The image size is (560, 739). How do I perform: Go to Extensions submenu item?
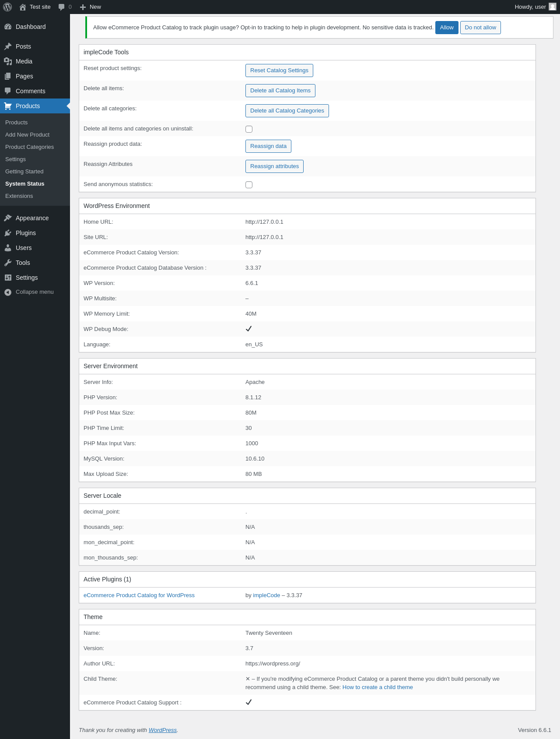(x=19, y=196)
